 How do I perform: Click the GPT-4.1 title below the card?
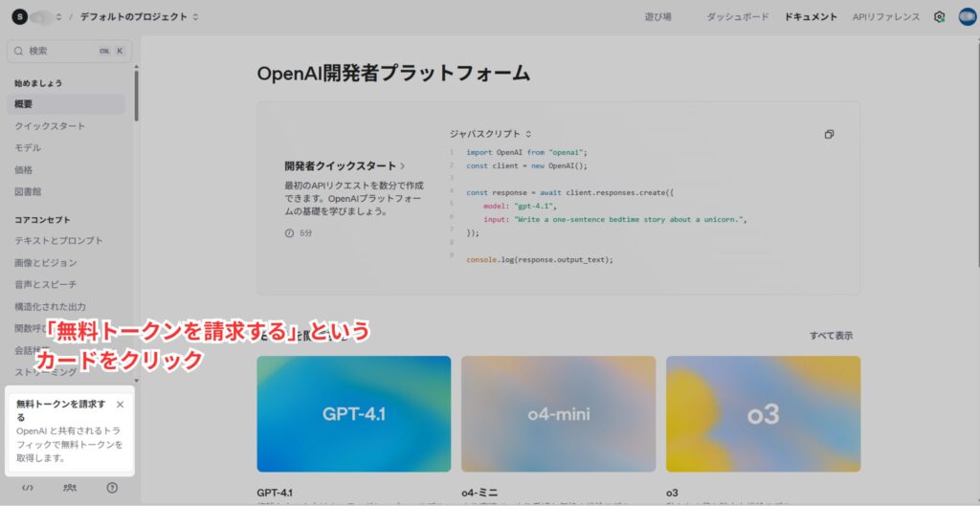tap(275, 493)
